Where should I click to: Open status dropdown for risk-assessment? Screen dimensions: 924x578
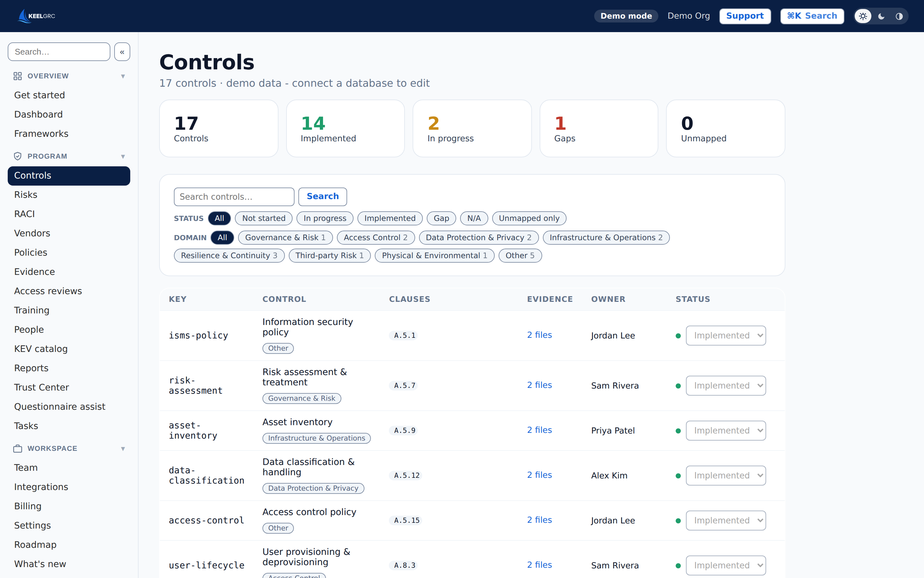click(x=726, y=385)
